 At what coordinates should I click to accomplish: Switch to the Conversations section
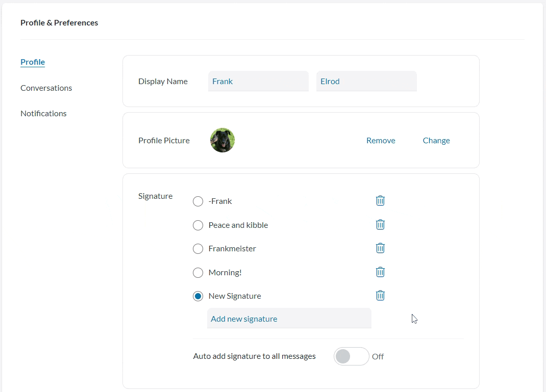46,88
